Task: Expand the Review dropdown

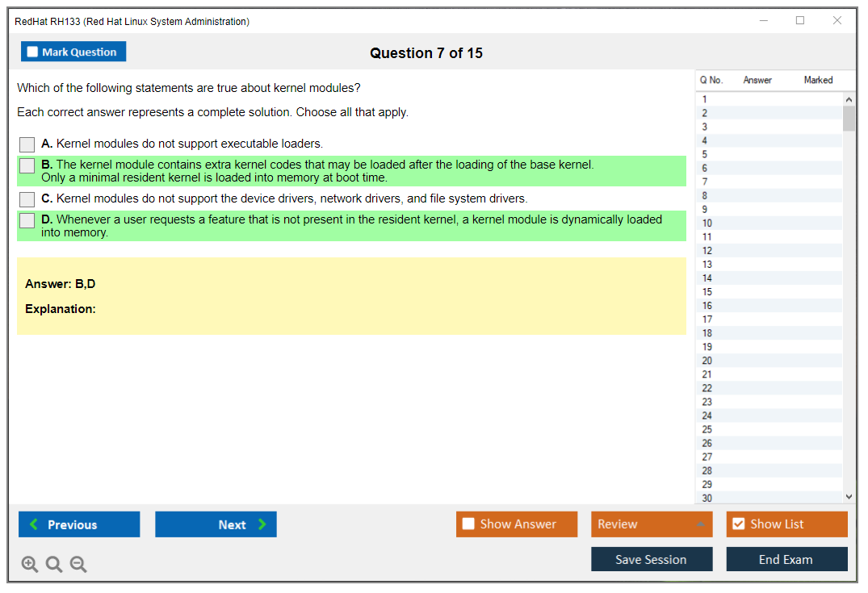Action: 700,524
